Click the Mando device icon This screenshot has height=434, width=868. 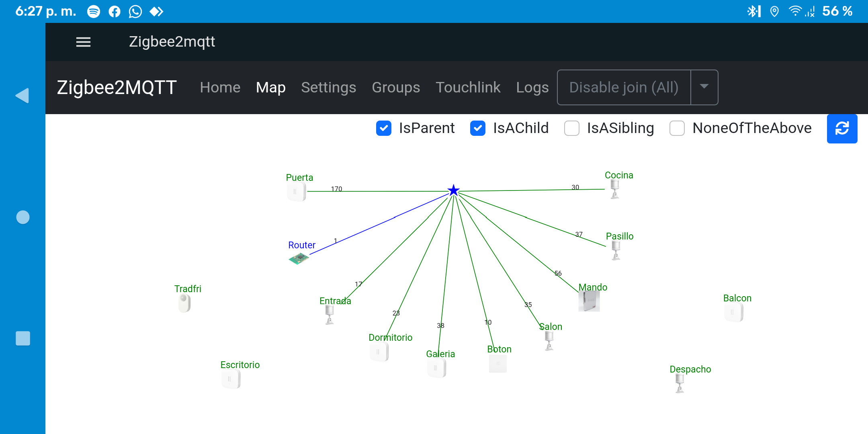tap(589, 301)
